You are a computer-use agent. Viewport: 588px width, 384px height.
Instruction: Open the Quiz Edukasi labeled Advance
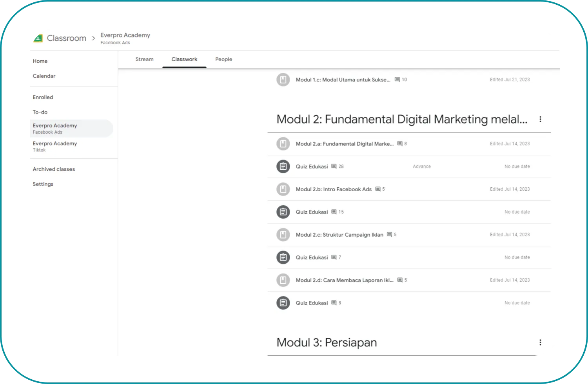pos(312,167)
